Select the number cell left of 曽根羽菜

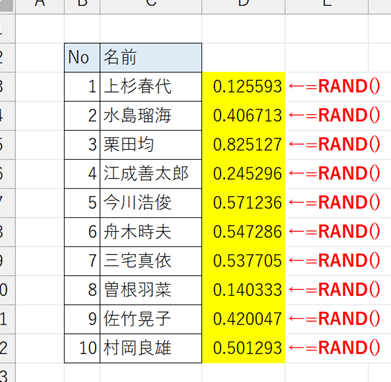(82, 290)
